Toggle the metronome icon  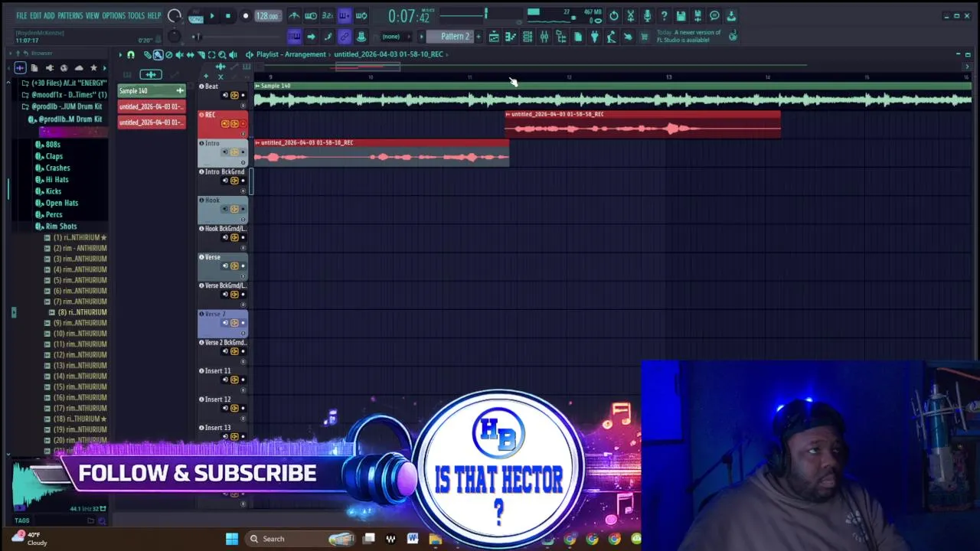(x=294, y=15)
